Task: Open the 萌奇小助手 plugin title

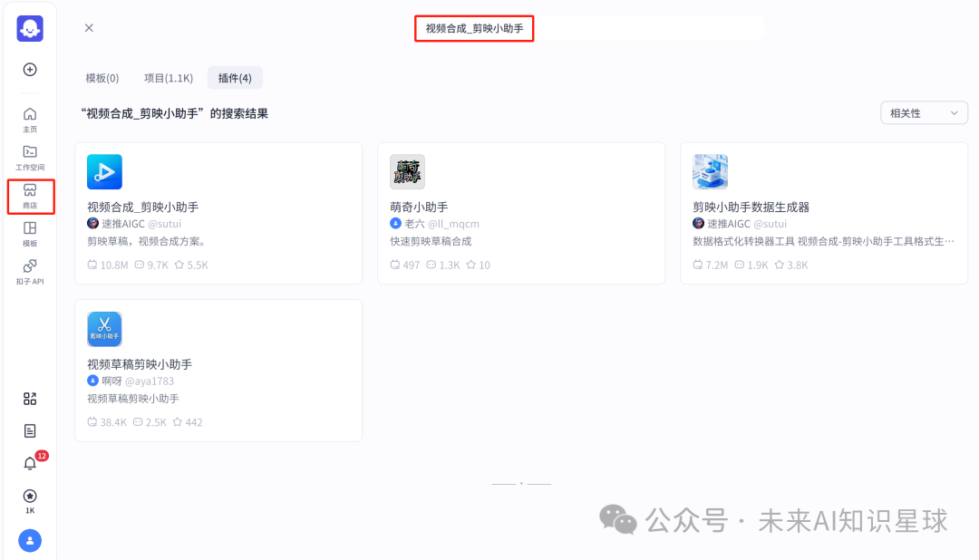Action: click(419, 207)
